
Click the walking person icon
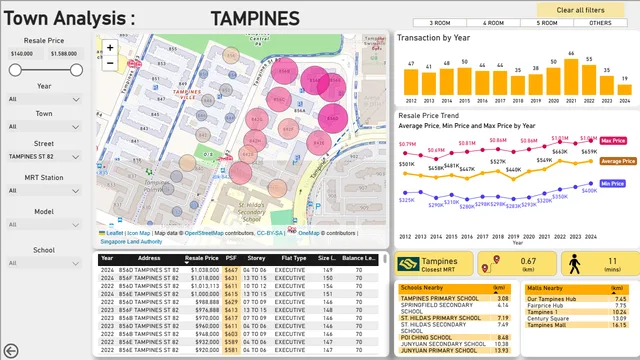tap(575, 264)
